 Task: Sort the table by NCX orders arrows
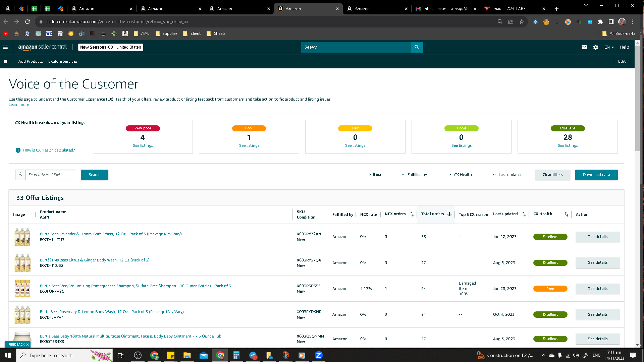[x=412, y=214]
